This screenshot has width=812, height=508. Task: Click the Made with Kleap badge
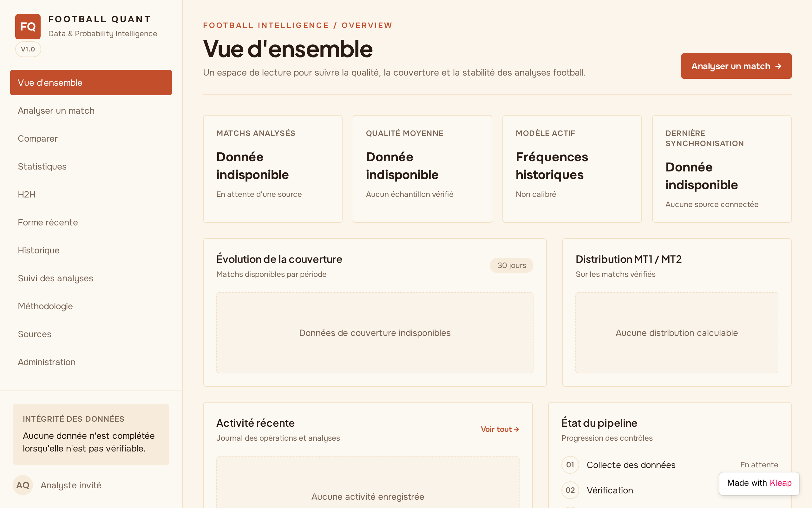(x=759, y=483)
